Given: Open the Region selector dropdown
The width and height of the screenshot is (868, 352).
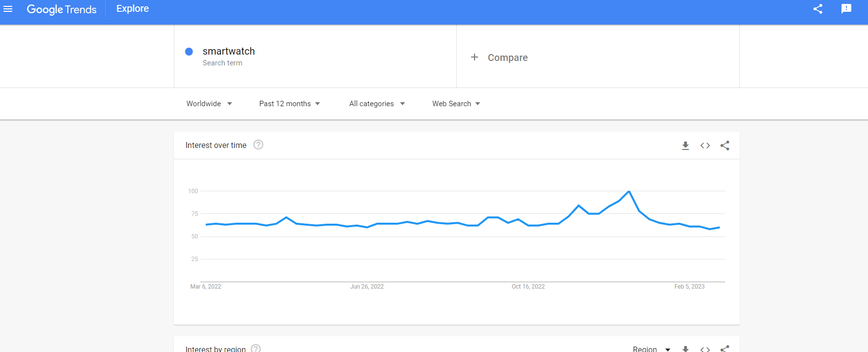Looking at the screenshot, I should [x=652, y=349].
